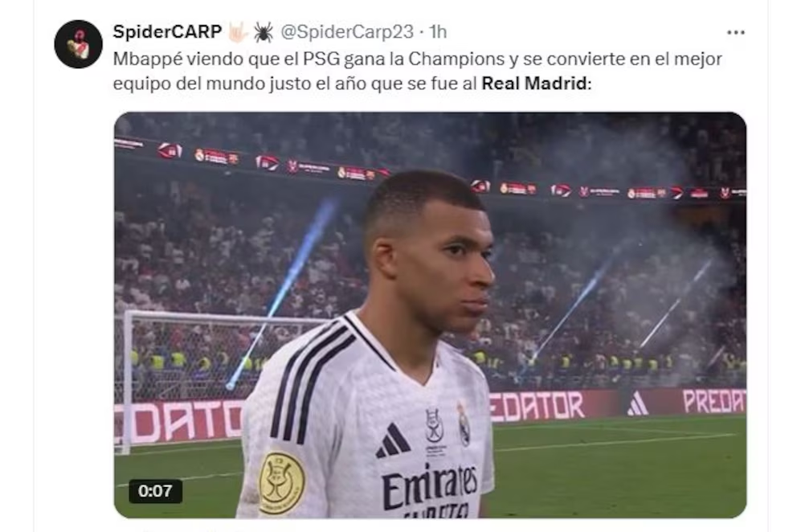Click the Adidas logo on the jersey
The image size is (797, 532).
(392, 440)
